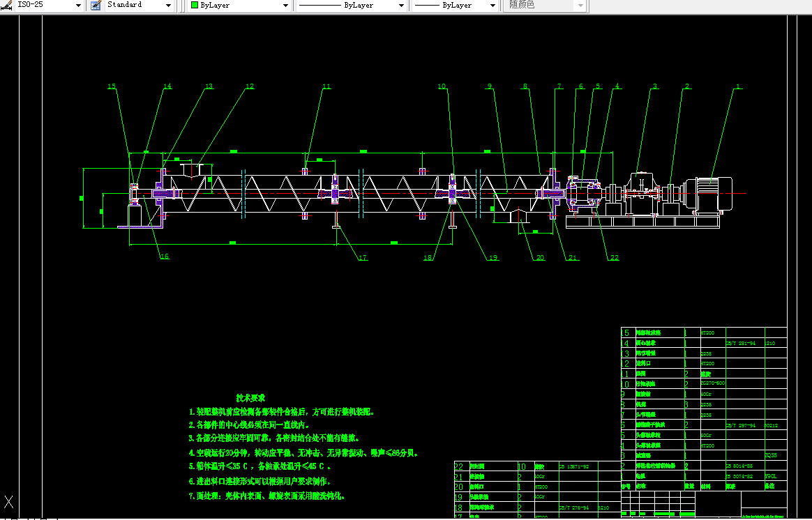Select balloon label 6 above the drawing
The width and height of the screenshot is (812, 520).
coord(580,86)
